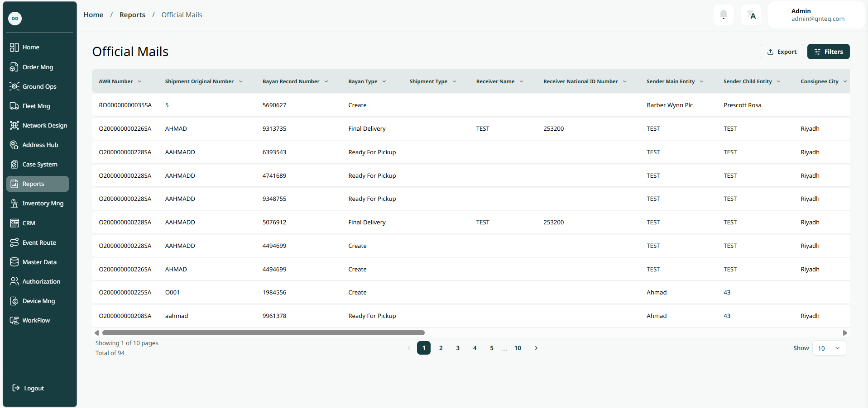Click the Fleet Mng truck icon
The width and height of the screenshot is (868, 408).
point(14,106)
